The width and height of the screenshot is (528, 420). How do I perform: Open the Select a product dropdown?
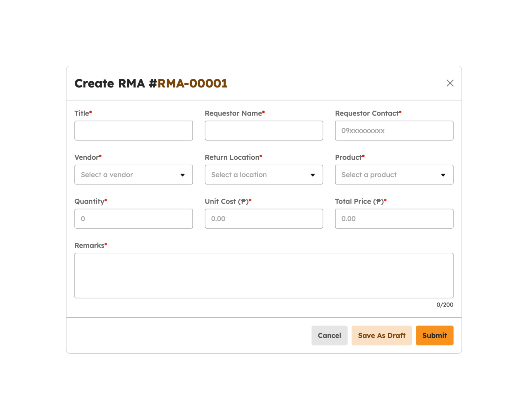pos(394,175)
